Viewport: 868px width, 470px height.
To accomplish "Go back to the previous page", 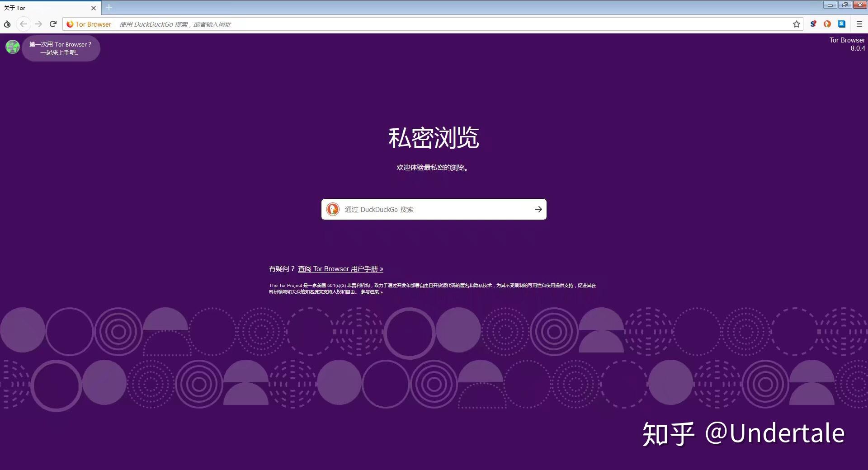I will coord(24,24).
